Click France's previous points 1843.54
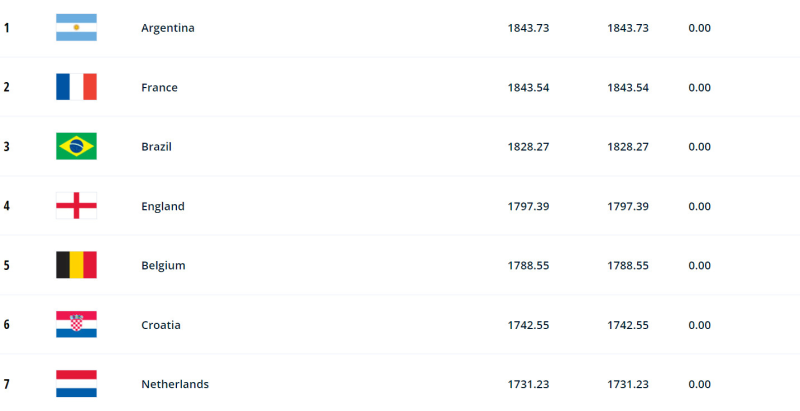The height and width of the screenshot is (411, 800). pos(628,87)
